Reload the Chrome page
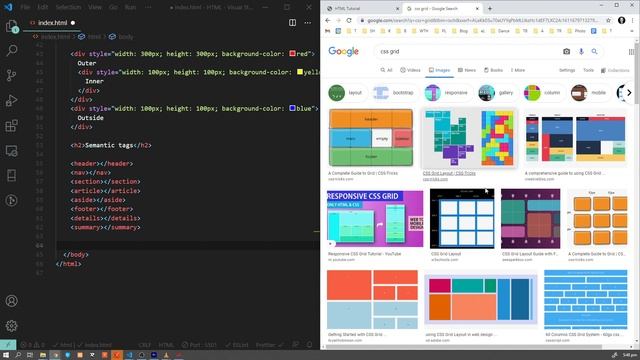Viewport: 640px width, 360px height. coord(349,20)
